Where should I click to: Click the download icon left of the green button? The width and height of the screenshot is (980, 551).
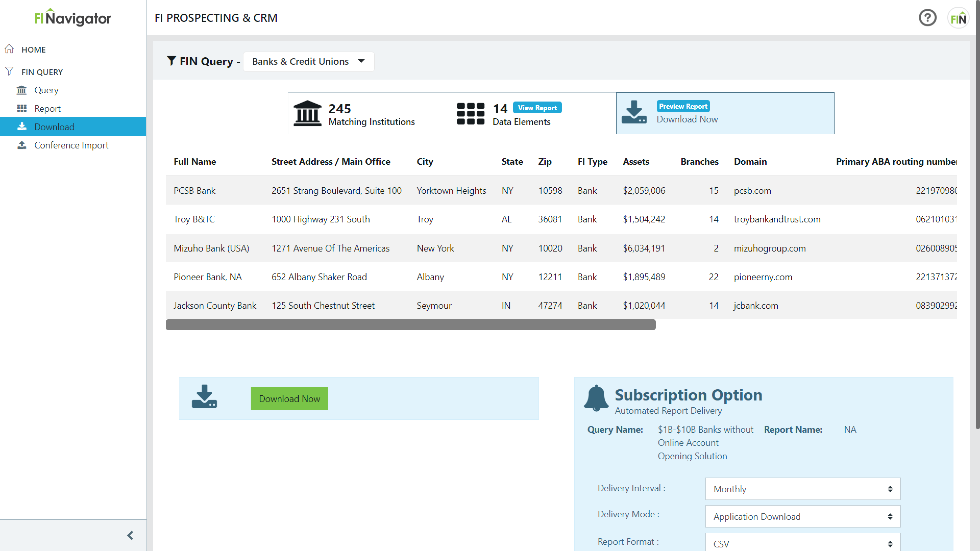coord(204,396)
